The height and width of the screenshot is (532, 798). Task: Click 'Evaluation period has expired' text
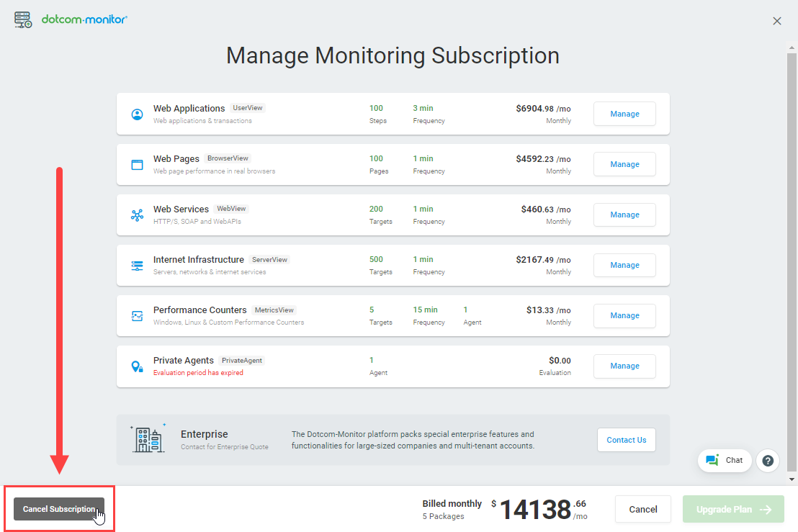[x=198, y=373]
